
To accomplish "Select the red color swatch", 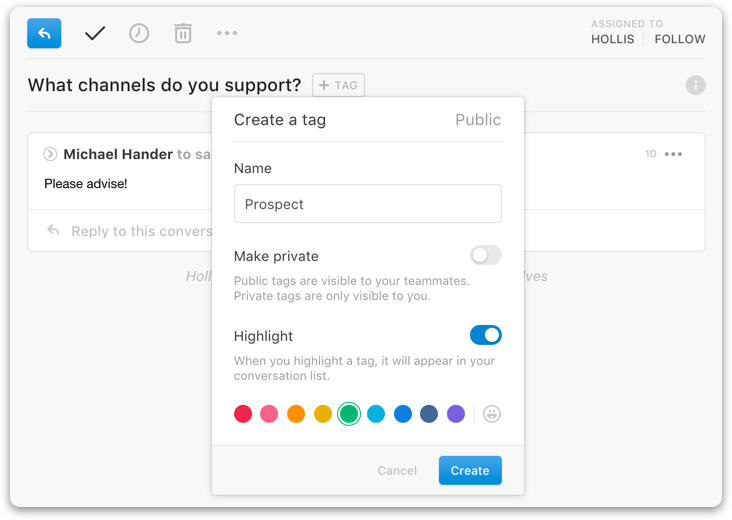I will pyautogui.click(x=243, y=414).
